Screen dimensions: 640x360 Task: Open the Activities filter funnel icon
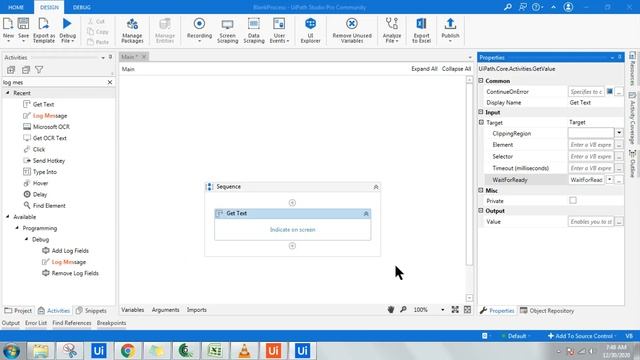pyautogui.click(x=39, y=70)
